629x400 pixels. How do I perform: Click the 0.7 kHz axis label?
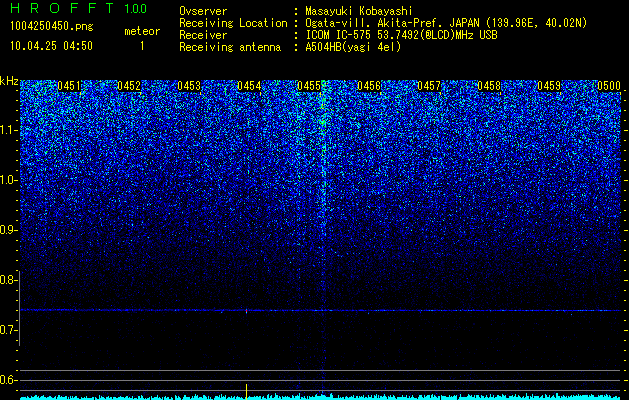7,330
